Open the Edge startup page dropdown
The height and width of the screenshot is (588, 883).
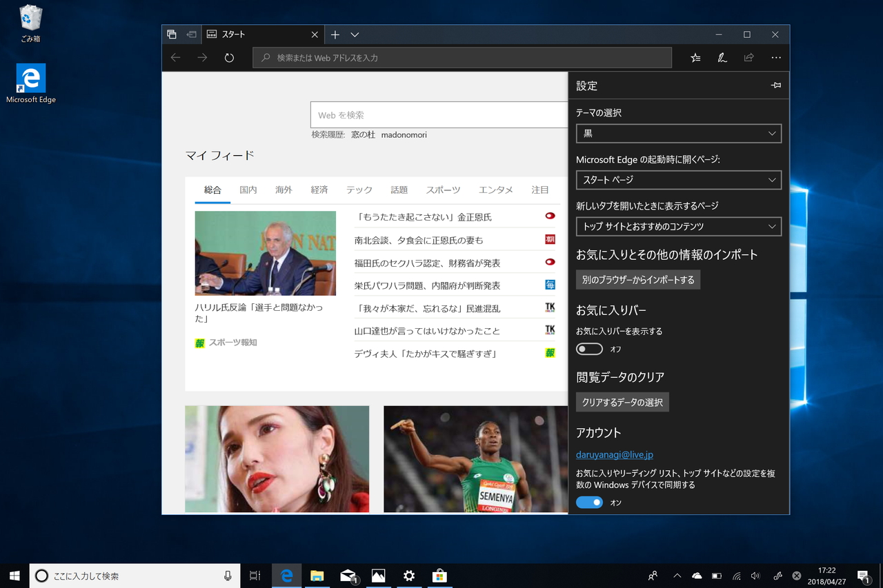tap(678, 180)
